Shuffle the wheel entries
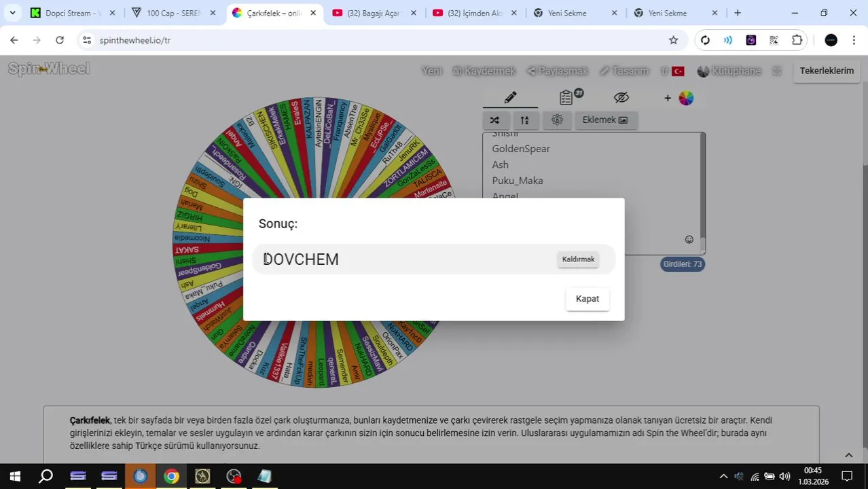 point(494,120)
